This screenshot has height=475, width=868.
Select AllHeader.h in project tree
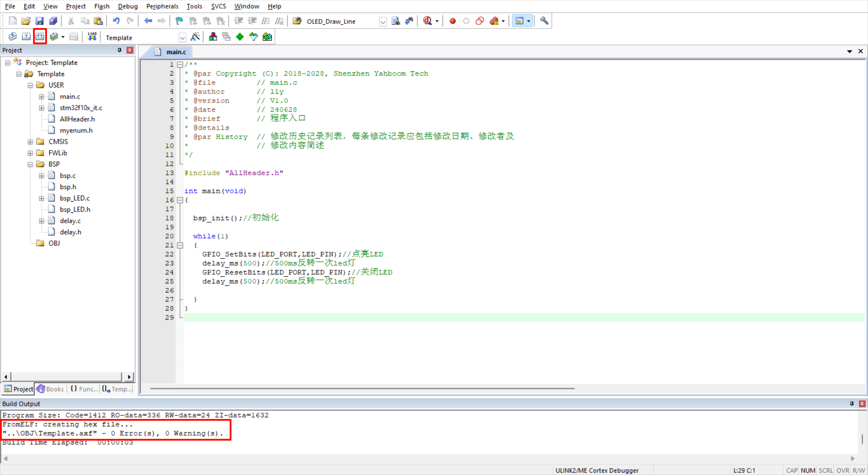point(77,119)
